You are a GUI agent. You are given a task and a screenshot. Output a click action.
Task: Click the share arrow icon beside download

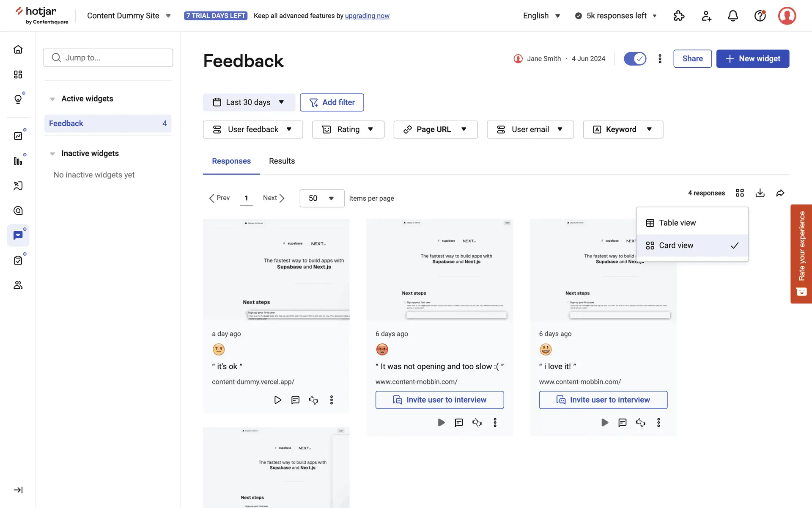tap(780, 193)
